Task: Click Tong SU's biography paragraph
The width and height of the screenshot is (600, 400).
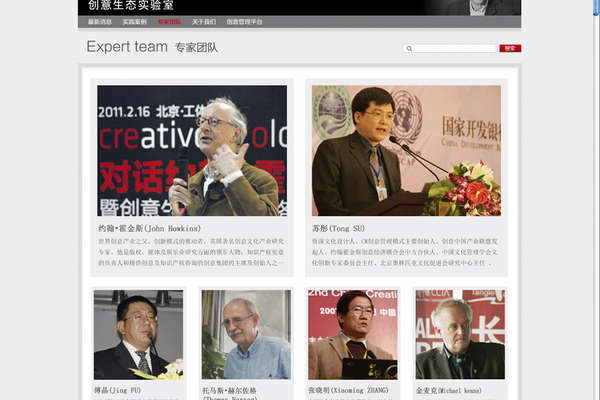Action: click(405, 252)
